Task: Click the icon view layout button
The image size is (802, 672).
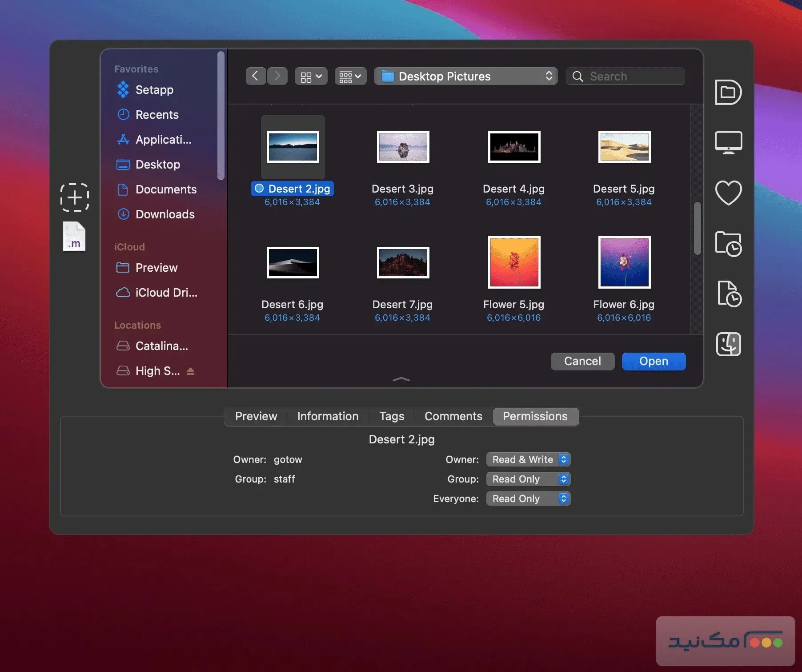Action: tap(310, 76)
